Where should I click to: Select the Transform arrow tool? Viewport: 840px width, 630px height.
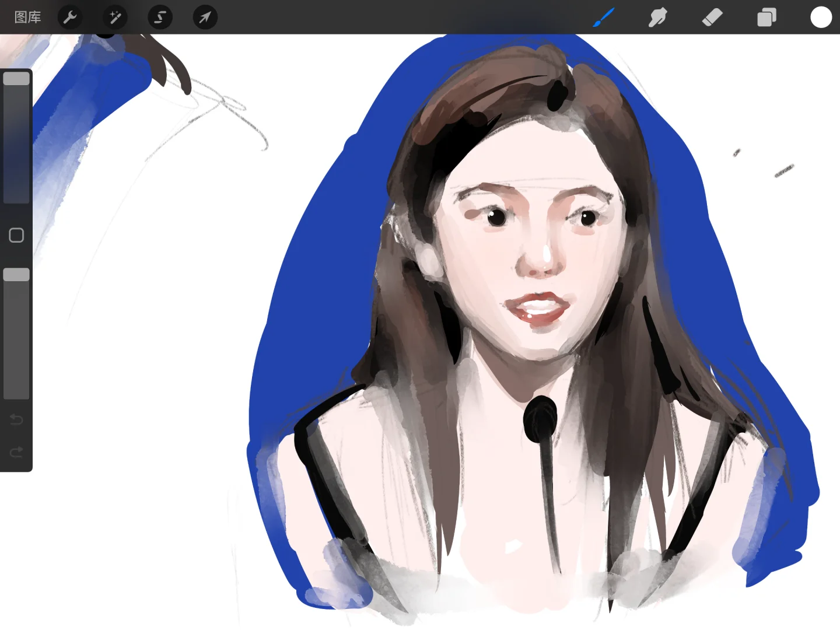point(205,17)
